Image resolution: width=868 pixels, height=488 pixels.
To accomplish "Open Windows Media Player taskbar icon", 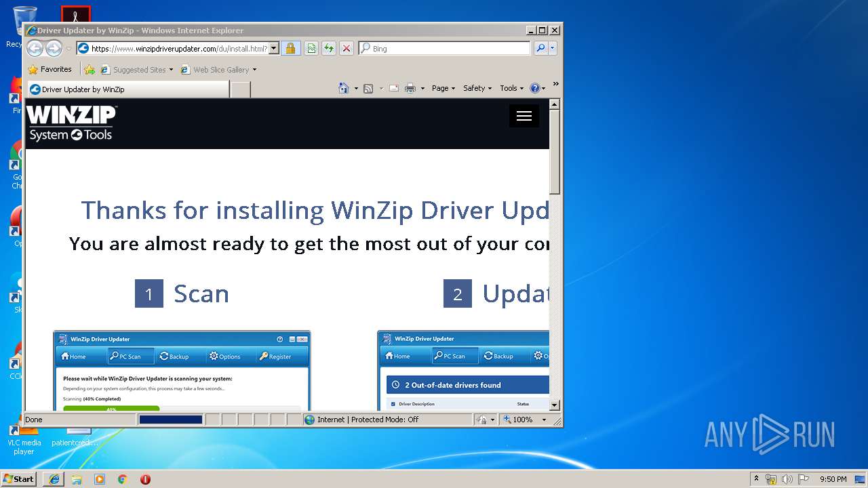I will click(100, 479).
